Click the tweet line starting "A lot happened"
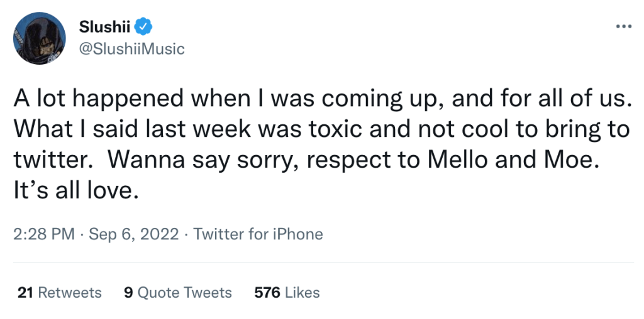The image size is (644, 319). tap(322, 99)
